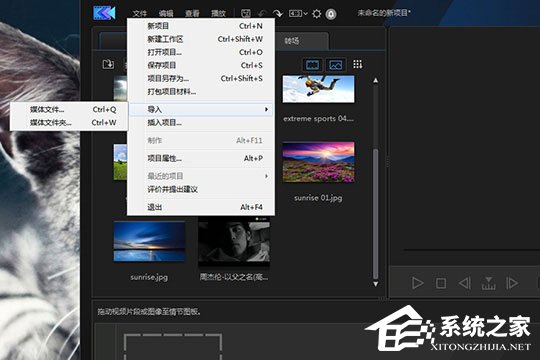Click the preview Stop button
The height and width of the screenshot is (360, 540).
coord(441,283)
